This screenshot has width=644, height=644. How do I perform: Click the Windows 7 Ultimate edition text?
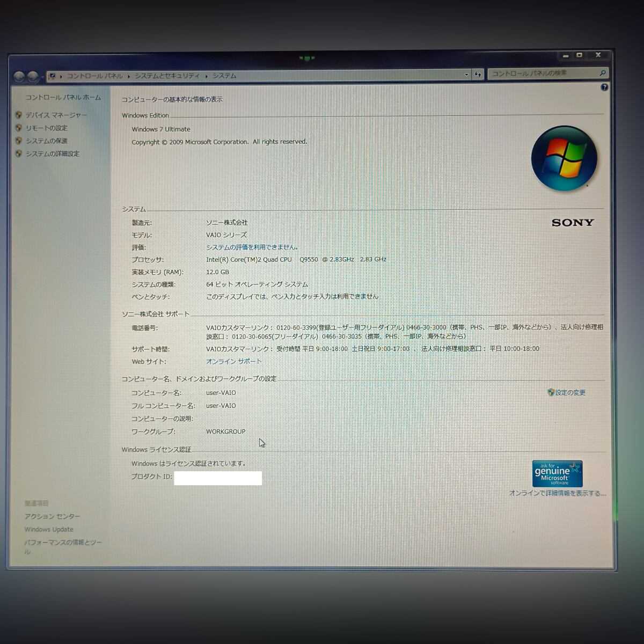161,129
